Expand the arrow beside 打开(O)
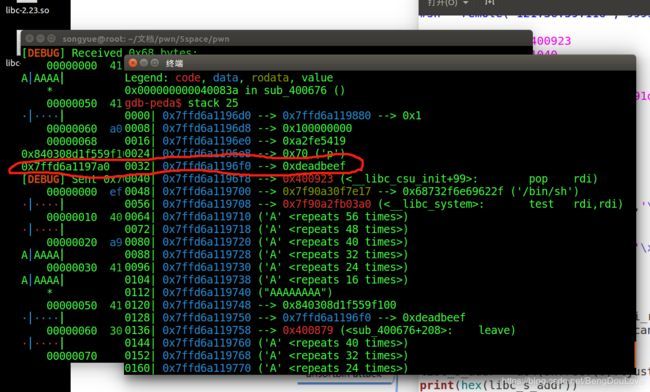 (466, 3)
